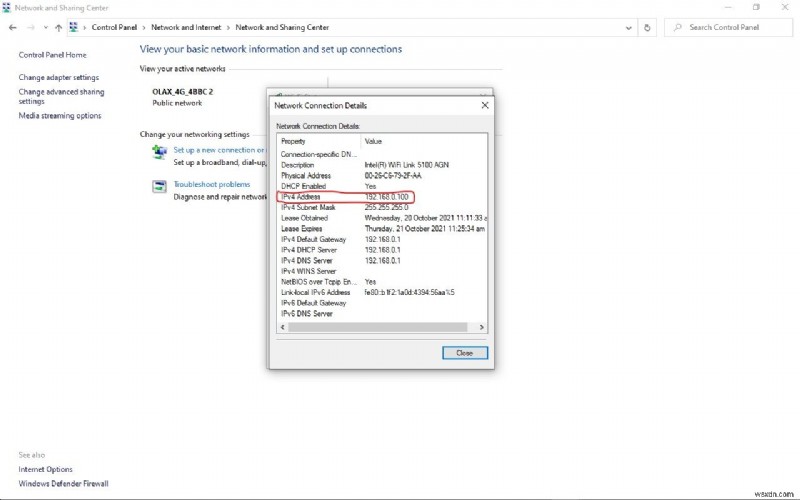Select the Connection-specific DNS row
Screen dimensions: 800x500
tap(382, 154)
